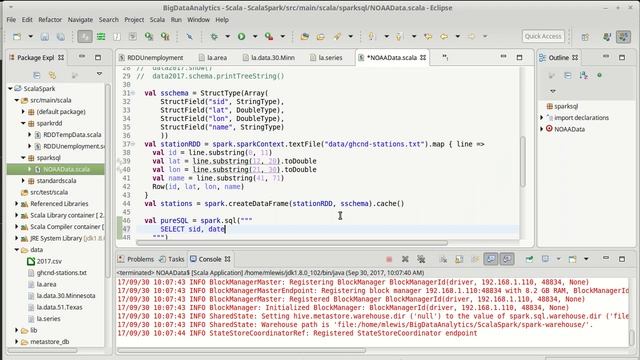
Task: Click Pin Console icon
Action: 529,259
